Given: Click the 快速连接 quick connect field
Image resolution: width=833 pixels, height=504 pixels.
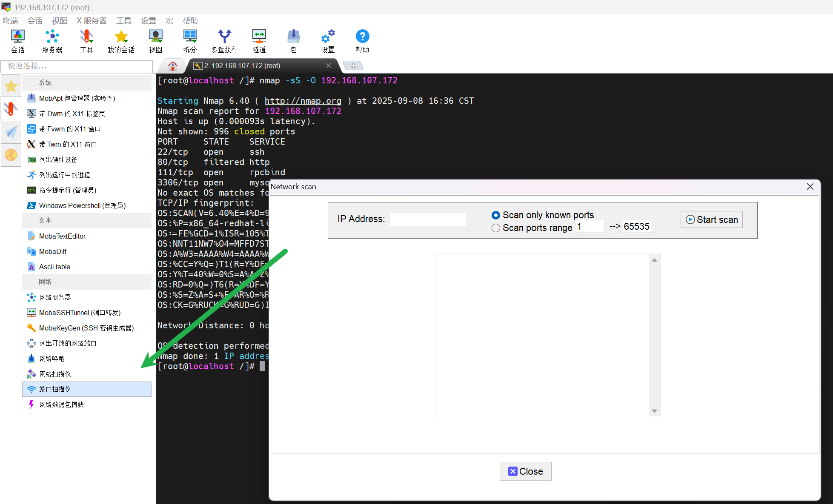Looking at the screenshot, I should 77,66.
